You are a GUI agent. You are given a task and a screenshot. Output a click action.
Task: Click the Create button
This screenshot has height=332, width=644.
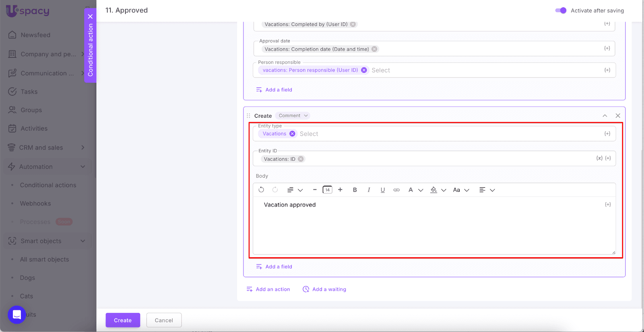(x=123, y=320)
